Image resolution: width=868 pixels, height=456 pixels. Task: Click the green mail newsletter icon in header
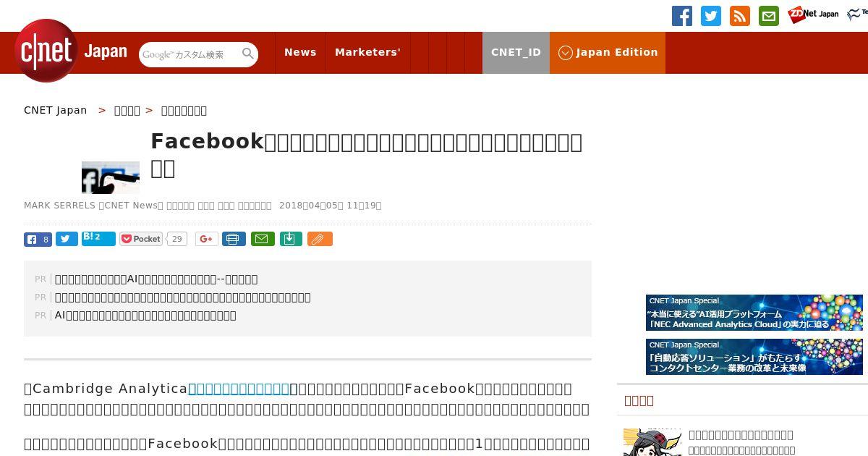[769, 16]
